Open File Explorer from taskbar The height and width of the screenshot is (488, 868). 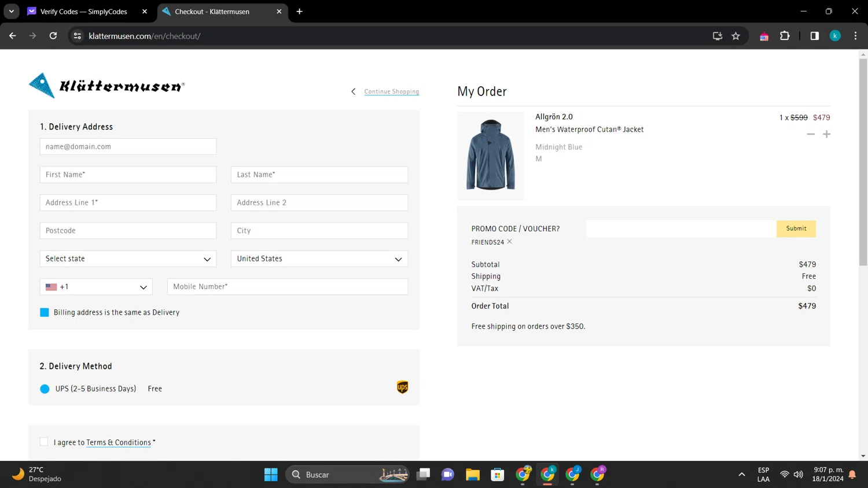tap(473, 475)
